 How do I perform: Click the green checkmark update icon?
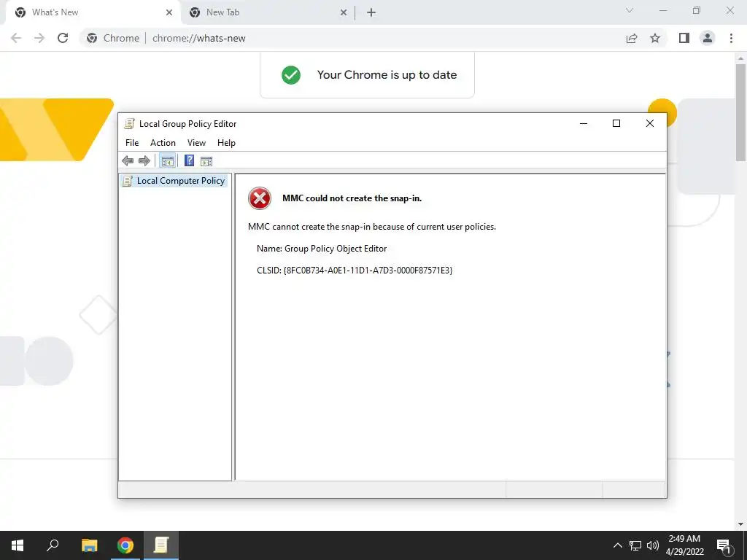click(291, 75)
